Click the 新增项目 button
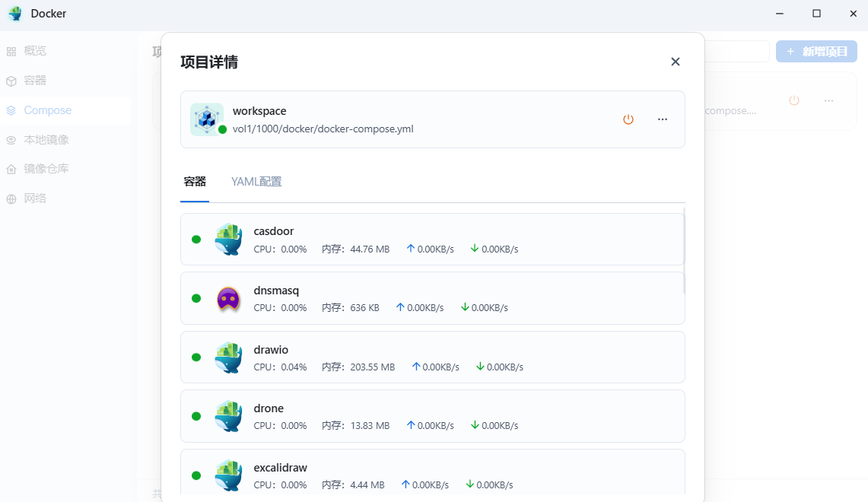 [816, 51]
